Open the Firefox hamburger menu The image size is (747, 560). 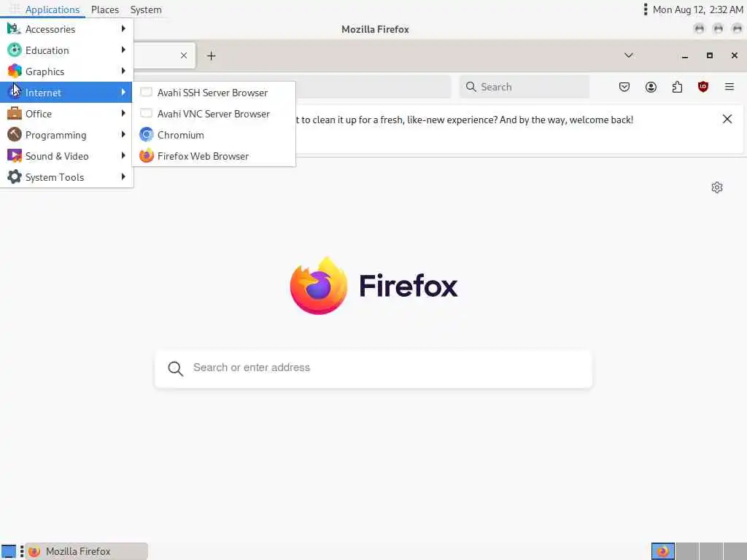click(729, 87)
